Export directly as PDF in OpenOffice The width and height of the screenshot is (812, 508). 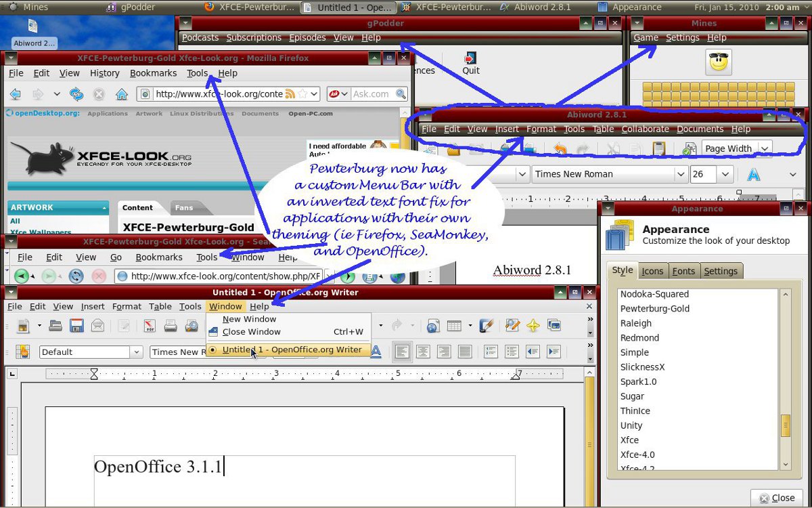[x=150, y=326]
